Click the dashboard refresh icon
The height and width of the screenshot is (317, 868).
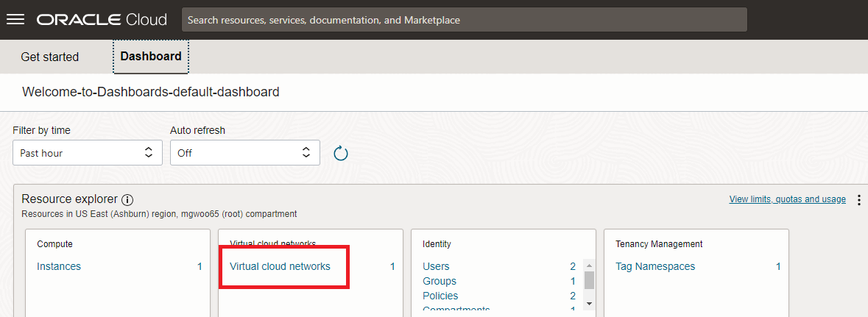pyautogui.click(x=340, y=153)
